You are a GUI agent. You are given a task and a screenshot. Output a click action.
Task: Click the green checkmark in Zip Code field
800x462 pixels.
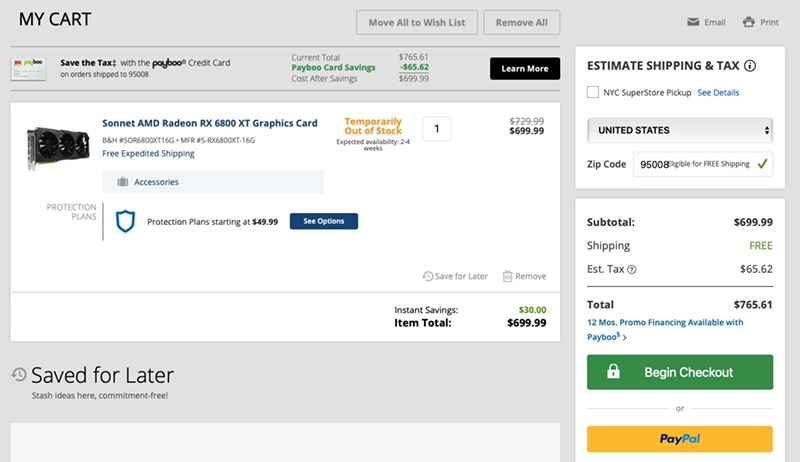coord(762,164)
